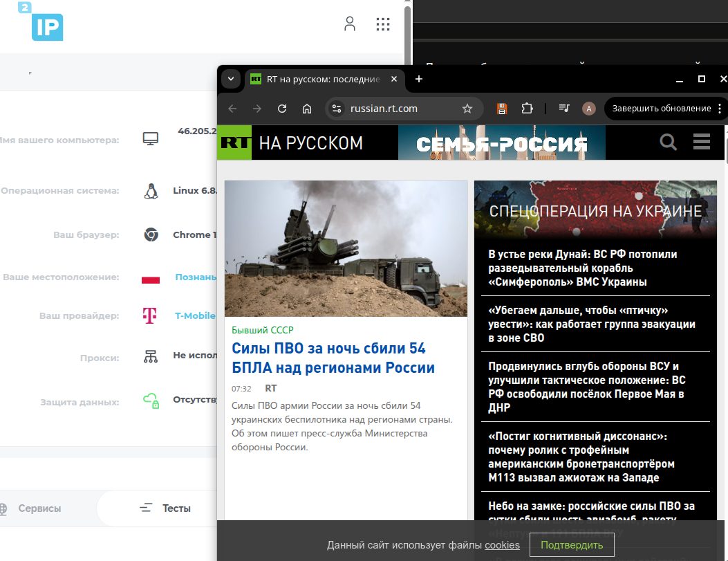Open article «Убегаем дальше, чтобы «птичку» увести»
The image size is (728, 561).
tap(592, 324)
